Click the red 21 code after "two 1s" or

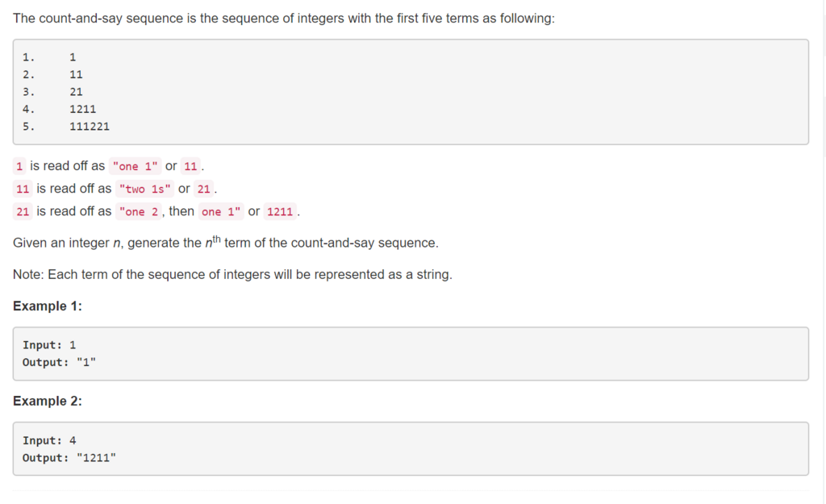[x=204, y=189]
